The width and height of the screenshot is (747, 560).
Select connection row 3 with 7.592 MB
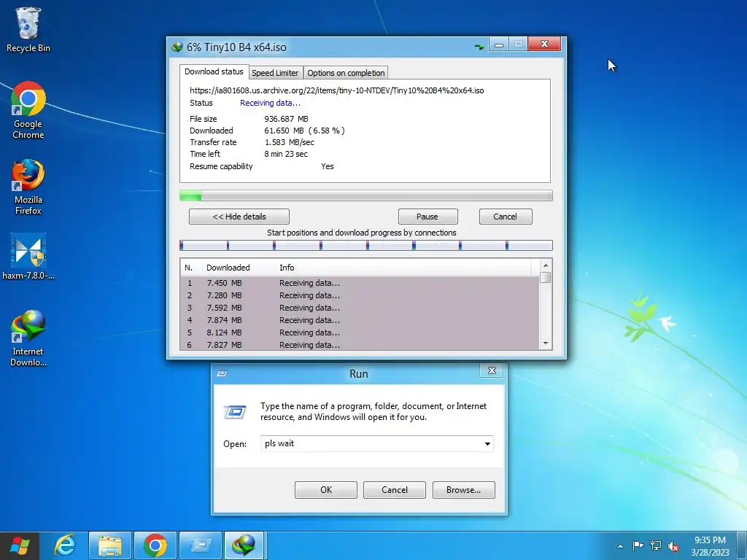click(x=360, y=308)
